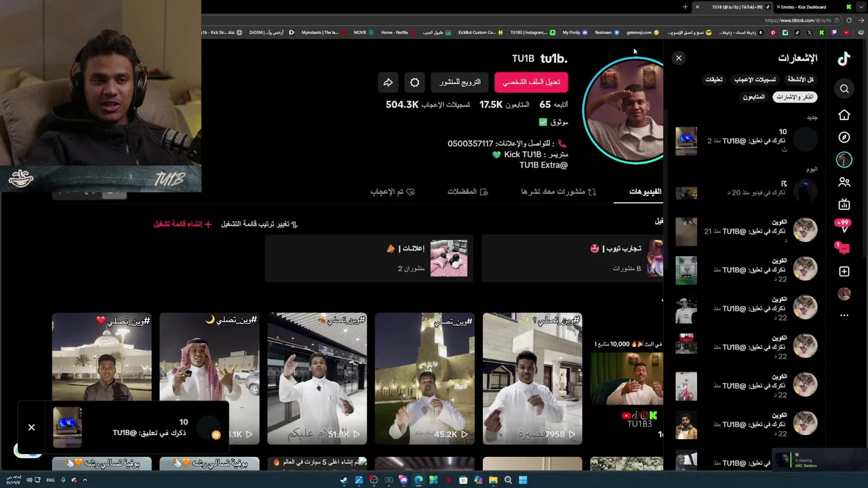Viewport: 868px width, 488px height.
Task: Open notification from user 10 mentioning TU1B
Action: pos(746,140)
